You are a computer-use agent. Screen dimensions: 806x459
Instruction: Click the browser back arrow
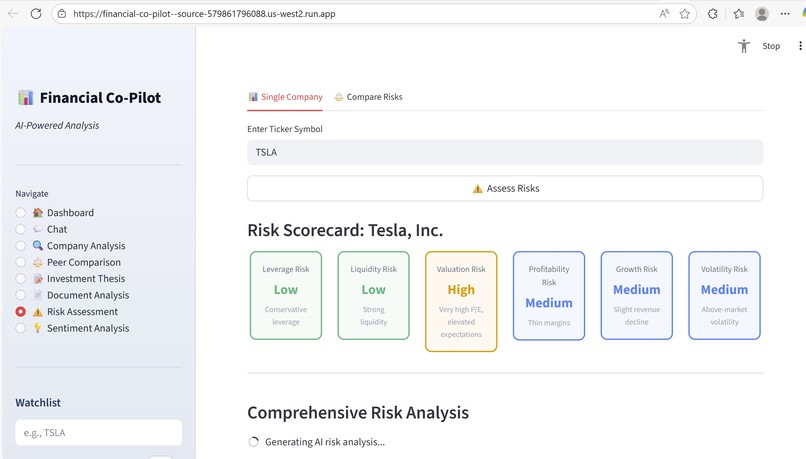13,14
